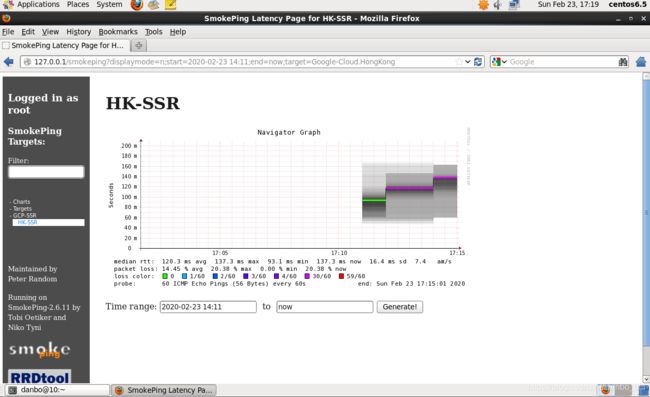Click the Applications menu icon
650x397 pixels.
coord(8,5)
